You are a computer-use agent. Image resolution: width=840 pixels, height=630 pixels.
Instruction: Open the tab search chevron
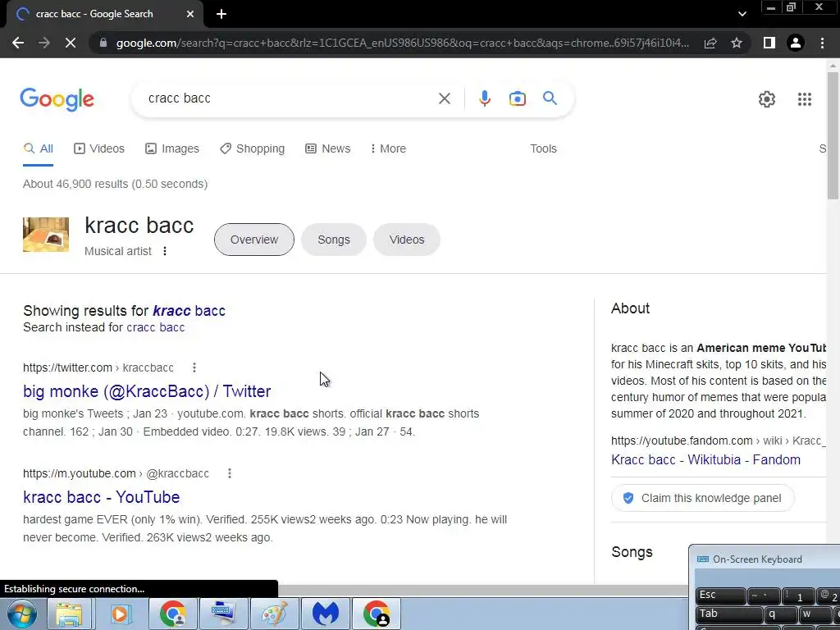[x=742, y=14]
